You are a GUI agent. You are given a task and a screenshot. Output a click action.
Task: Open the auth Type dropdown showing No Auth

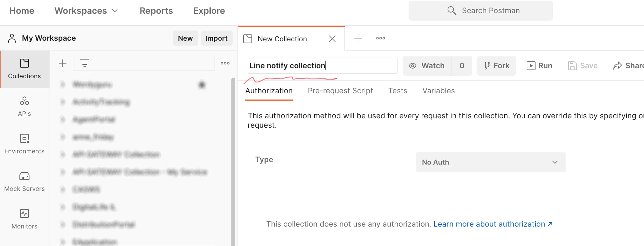click(x=491, y=162)
